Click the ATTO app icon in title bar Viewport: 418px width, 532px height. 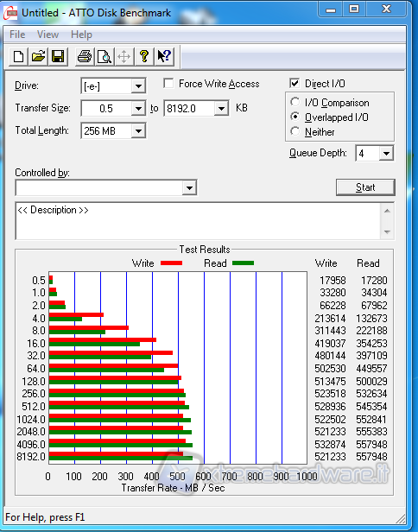10,13
